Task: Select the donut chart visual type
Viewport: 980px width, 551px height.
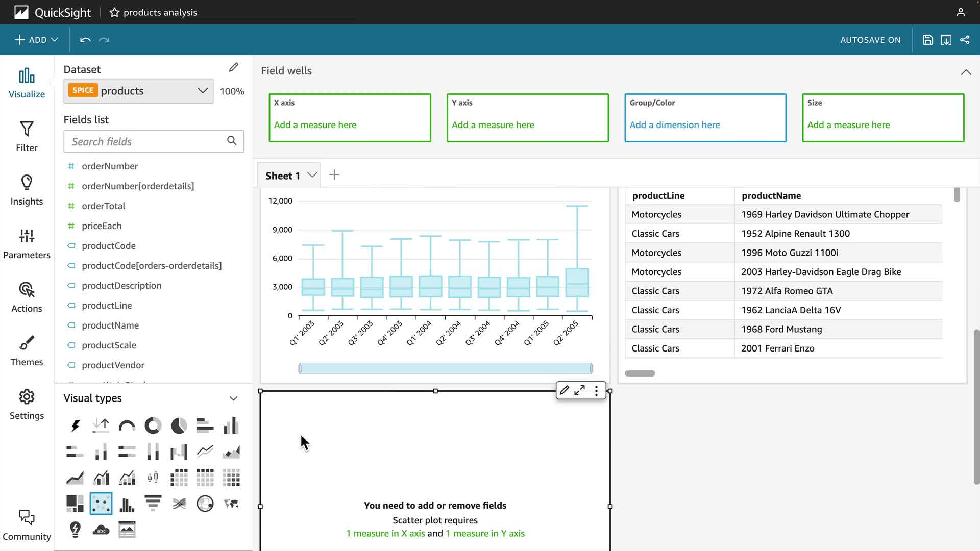Action: pos(153,425)
